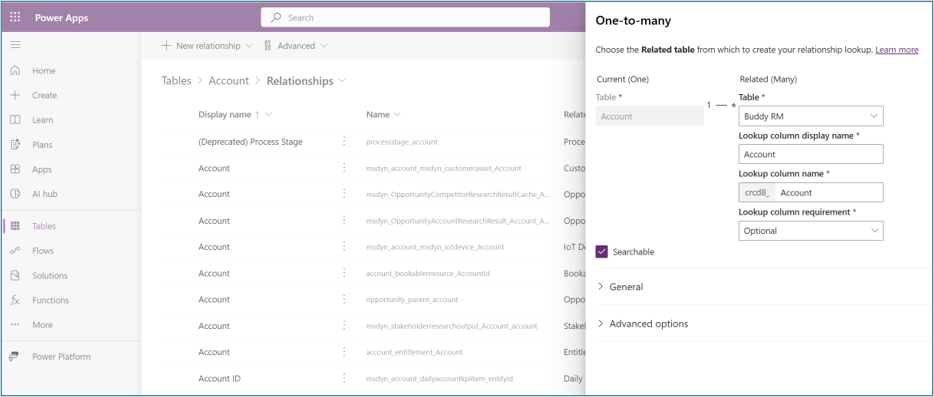934x397 pixels.
Task: Click the AI hub icon
Action: [15, 194]
